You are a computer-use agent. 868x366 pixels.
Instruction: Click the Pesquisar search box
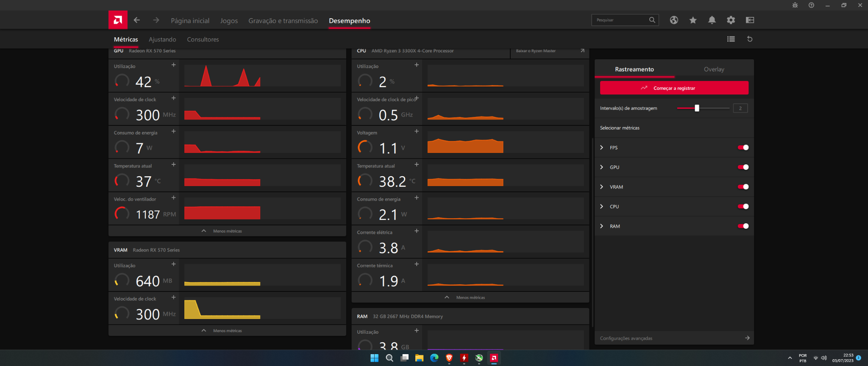click(x=625, y=20)
